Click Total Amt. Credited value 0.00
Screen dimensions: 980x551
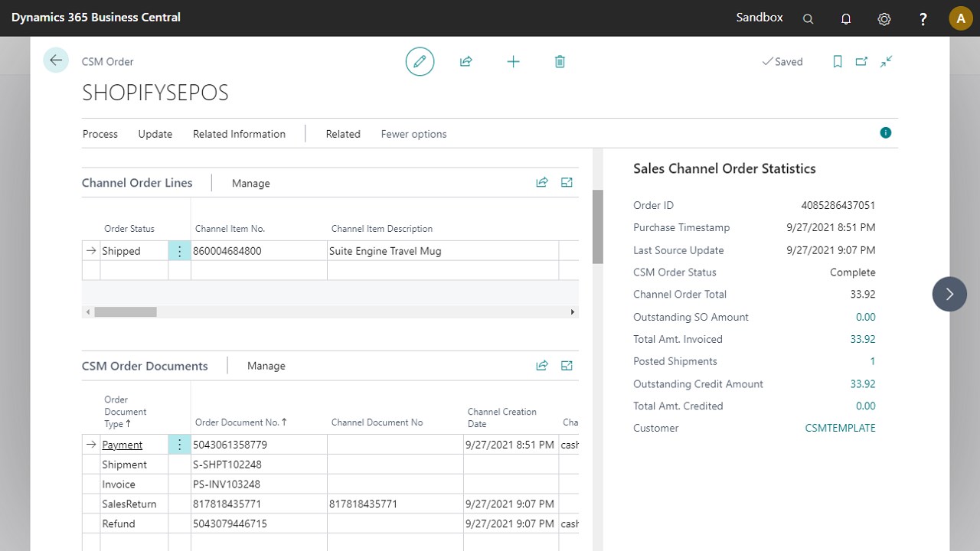click(x=866, y=406)
